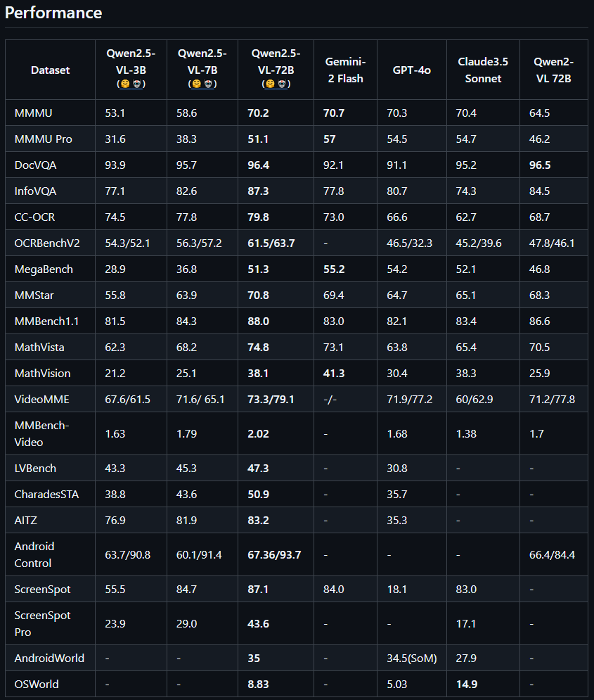Click the 73.3/79.1 VideoMME score
This screenshot has width=594, height=700.
point(271,399)
